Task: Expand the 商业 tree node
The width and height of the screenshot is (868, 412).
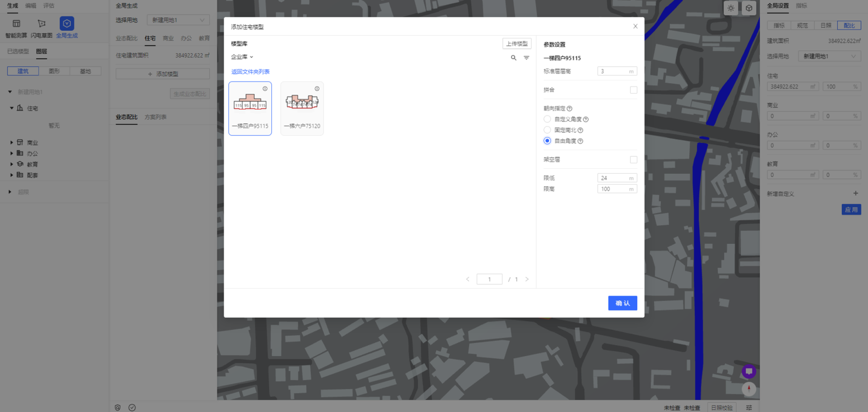Action: coord(12,142)
